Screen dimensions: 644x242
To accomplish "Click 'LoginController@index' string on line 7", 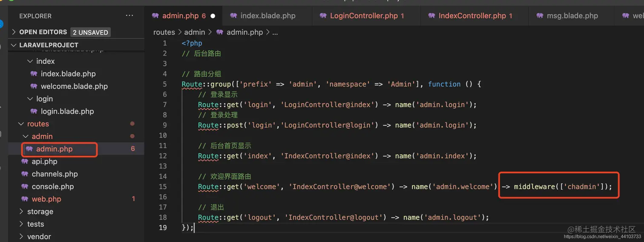I will (329, 105).
